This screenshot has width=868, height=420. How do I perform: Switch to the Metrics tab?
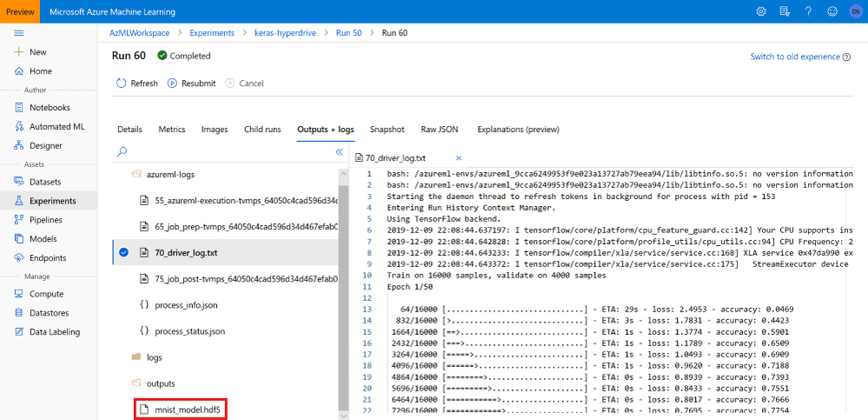coord(172,129)
